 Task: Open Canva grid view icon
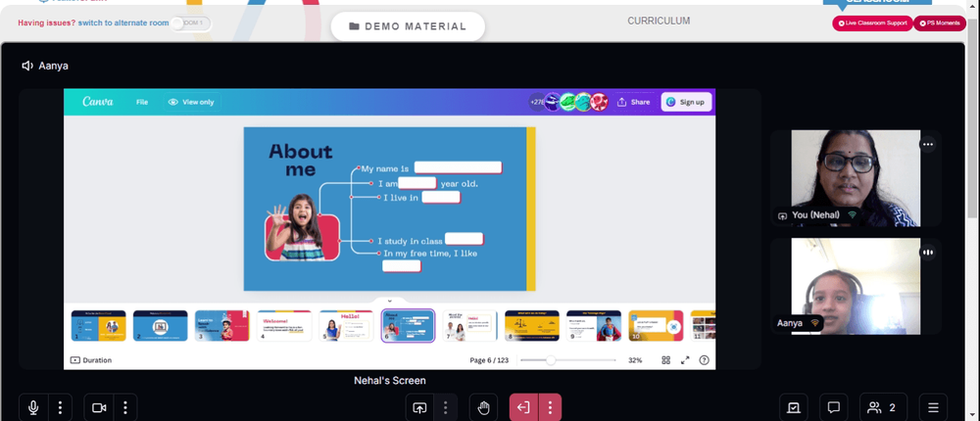coord(666,360)
